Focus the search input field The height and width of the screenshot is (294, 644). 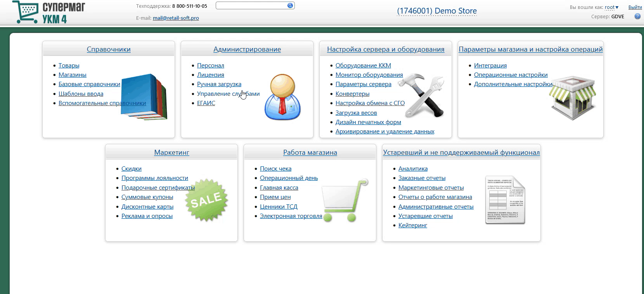pyautogui.click(x=251, y=5)
